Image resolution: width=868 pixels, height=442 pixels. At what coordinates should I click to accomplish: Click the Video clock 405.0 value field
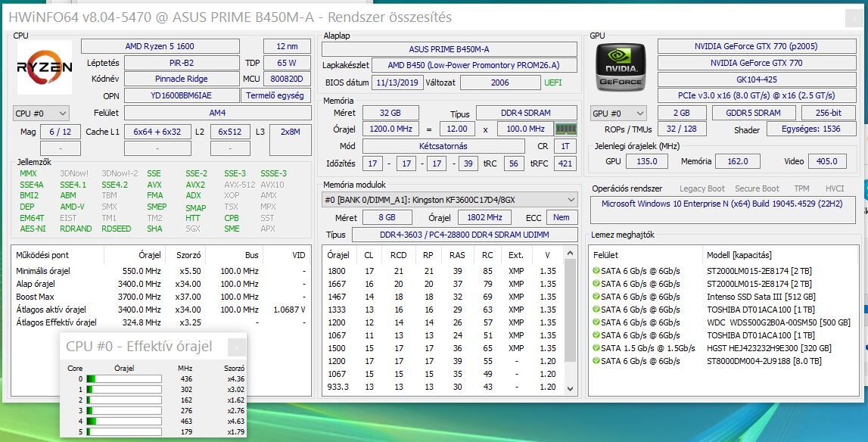pyautogui.click(x=828, y=161)
